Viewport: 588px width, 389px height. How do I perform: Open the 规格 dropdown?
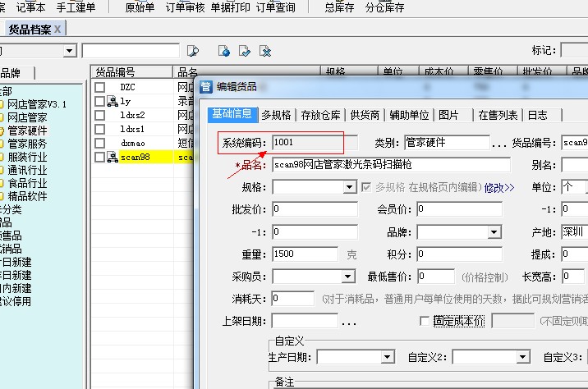[348, 187]
